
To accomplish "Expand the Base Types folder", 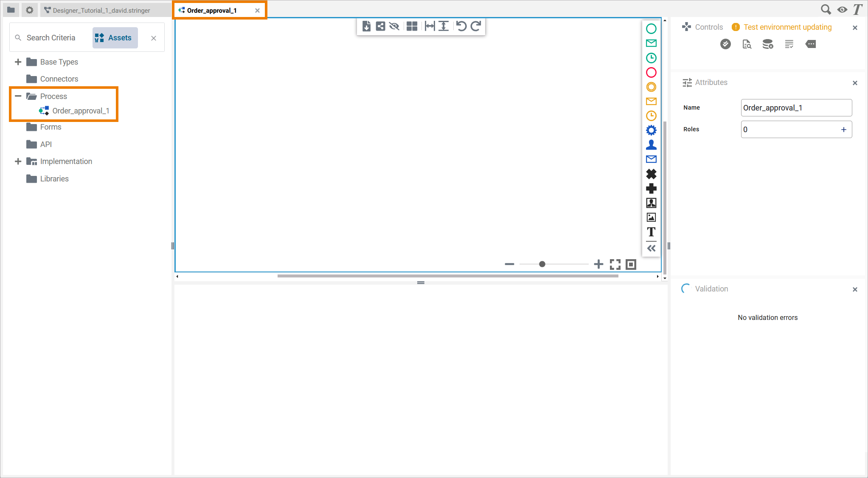I will [18, 62].
